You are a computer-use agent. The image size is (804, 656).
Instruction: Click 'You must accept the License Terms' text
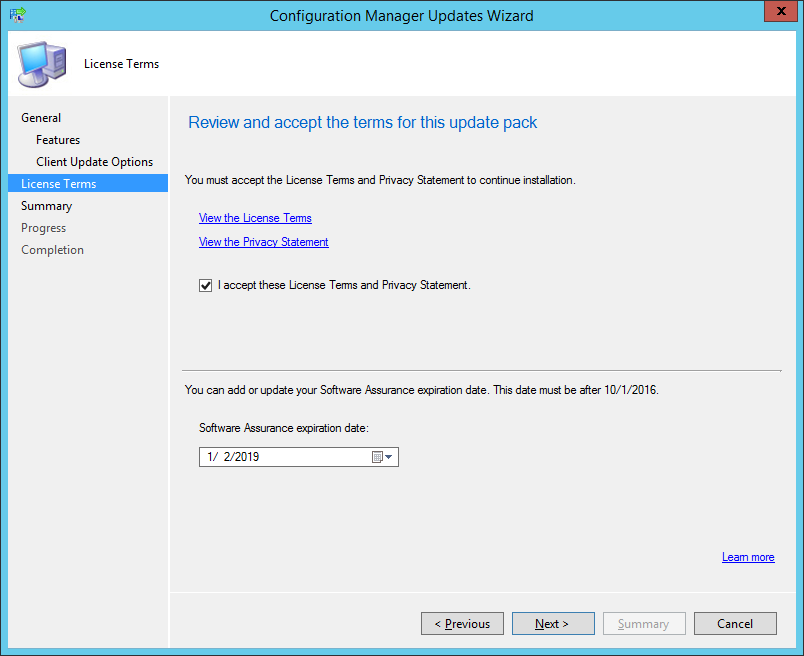380,180
